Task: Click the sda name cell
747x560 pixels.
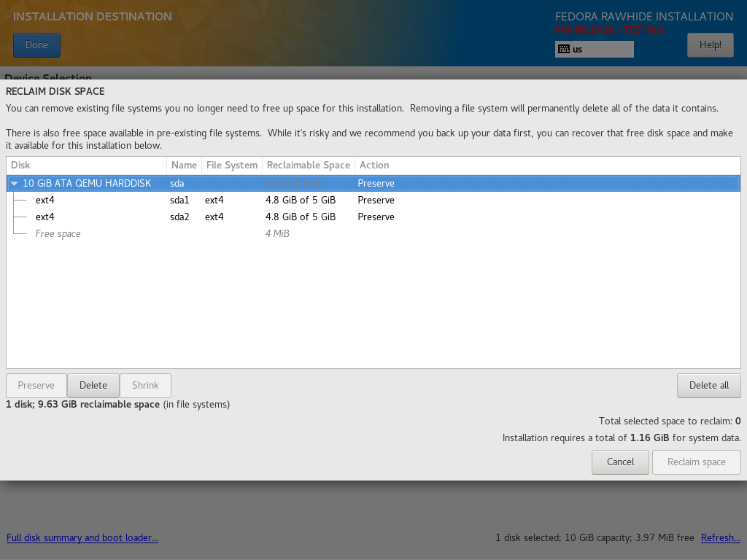Action: pyautogui.click(x=177, y=183)
